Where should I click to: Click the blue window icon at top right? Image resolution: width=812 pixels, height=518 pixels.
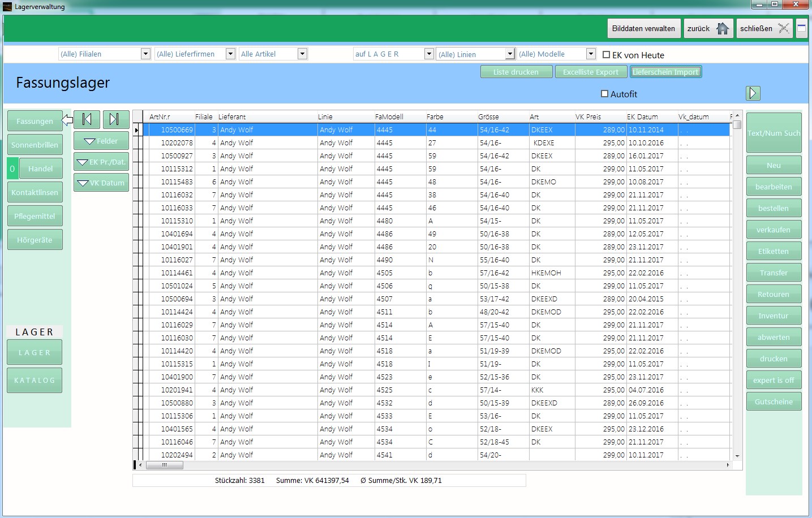(801, 28)
